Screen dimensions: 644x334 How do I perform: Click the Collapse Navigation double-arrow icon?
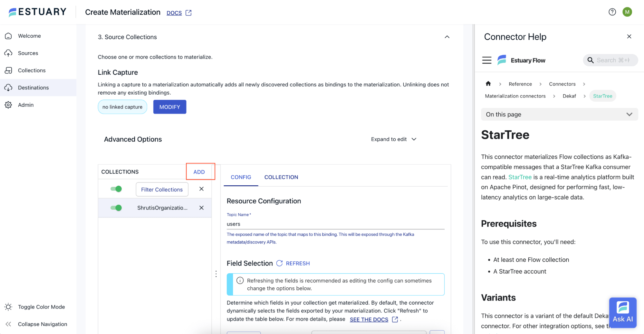(x=8, y=324)
